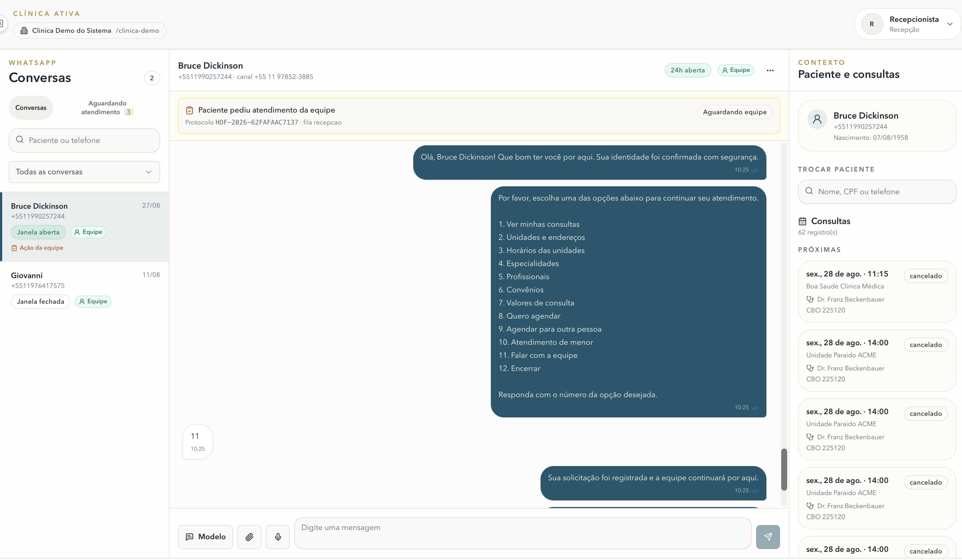
Task: Click the badge 3 on Aguardando atendimento
Action: click(x=129, y=112)
